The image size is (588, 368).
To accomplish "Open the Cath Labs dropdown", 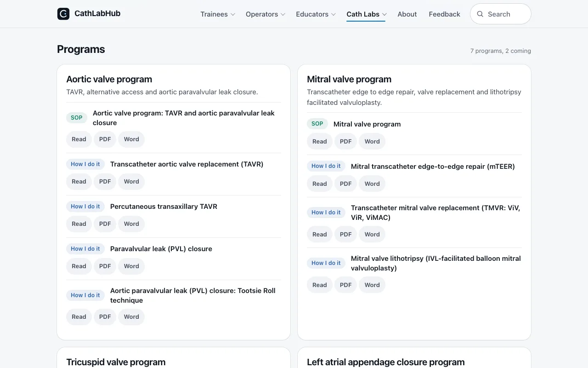I will click(367, 14).
